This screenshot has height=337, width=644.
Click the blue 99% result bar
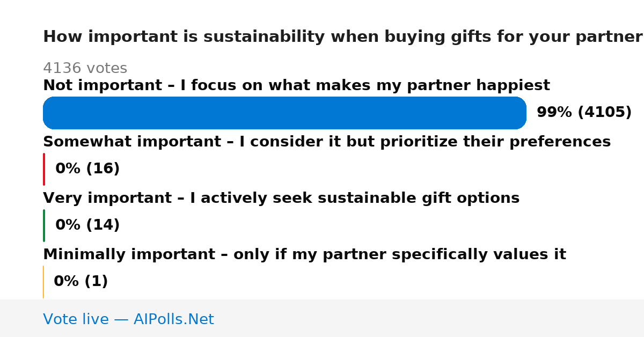click(x=284, y=113)
